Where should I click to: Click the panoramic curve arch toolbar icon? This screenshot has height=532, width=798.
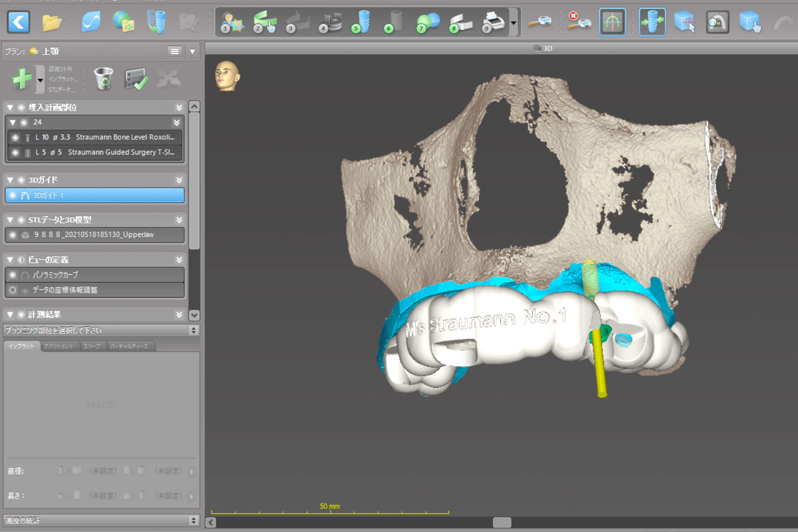click(x=612, y=22)
